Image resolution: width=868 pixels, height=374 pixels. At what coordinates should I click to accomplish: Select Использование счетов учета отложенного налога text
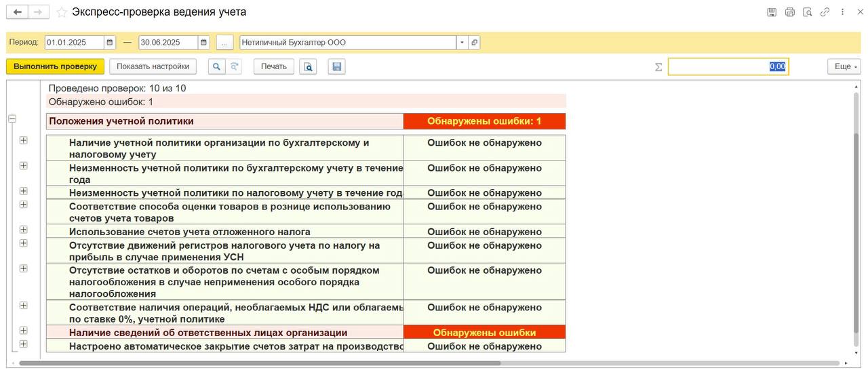(x=190, y=232)
